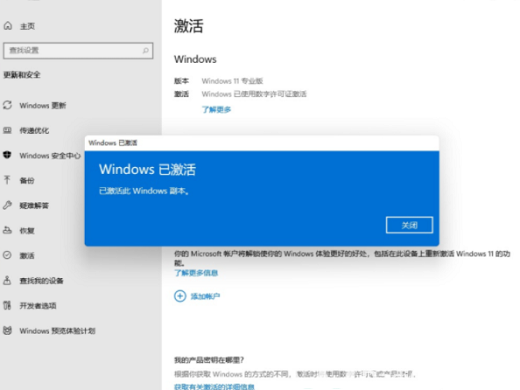Open the 主页 settings home
520x390 pixels.
click(27, 26)
